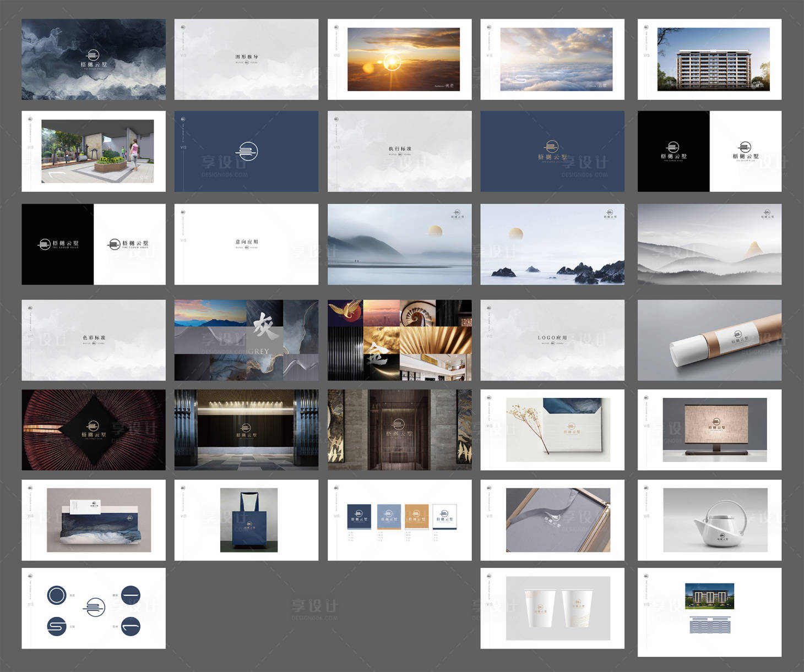Open the dark ink-cloud cover slide
804x672 pixels.
click(x=94, y=59)
